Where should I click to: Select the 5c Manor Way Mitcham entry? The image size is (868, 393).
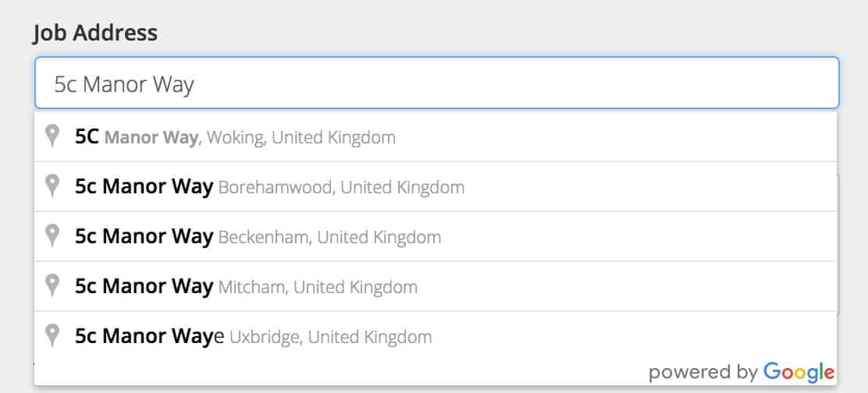click(436, 286)
